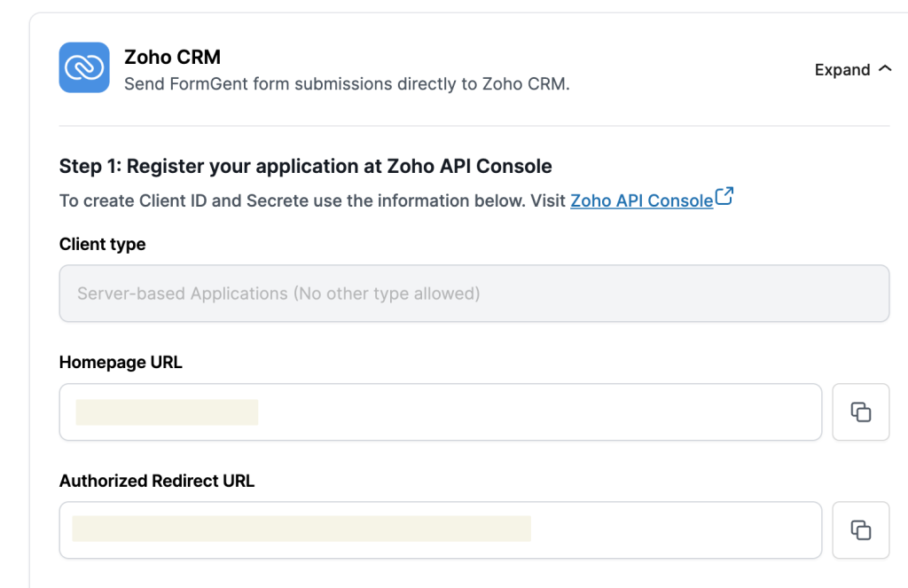Click the chevron-up arrow next to Expand
Screen dimensions: 908x588
[885, 68]
